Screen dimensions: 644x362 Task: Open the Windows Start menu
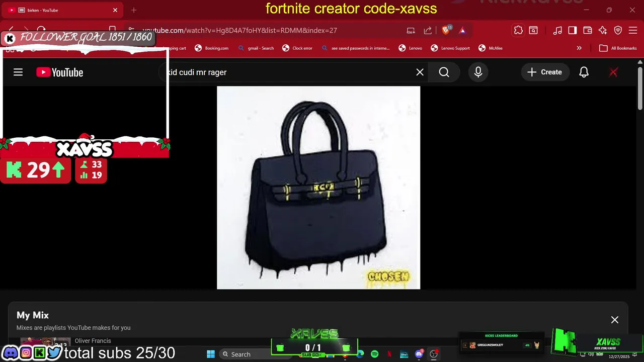click(211, 354)
